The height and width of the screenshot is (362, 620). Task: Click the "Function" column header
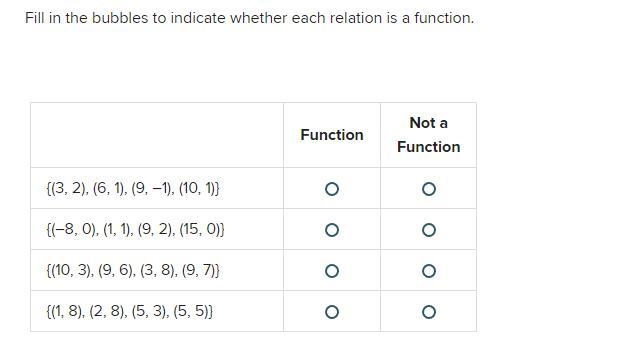tap(332, 135)
